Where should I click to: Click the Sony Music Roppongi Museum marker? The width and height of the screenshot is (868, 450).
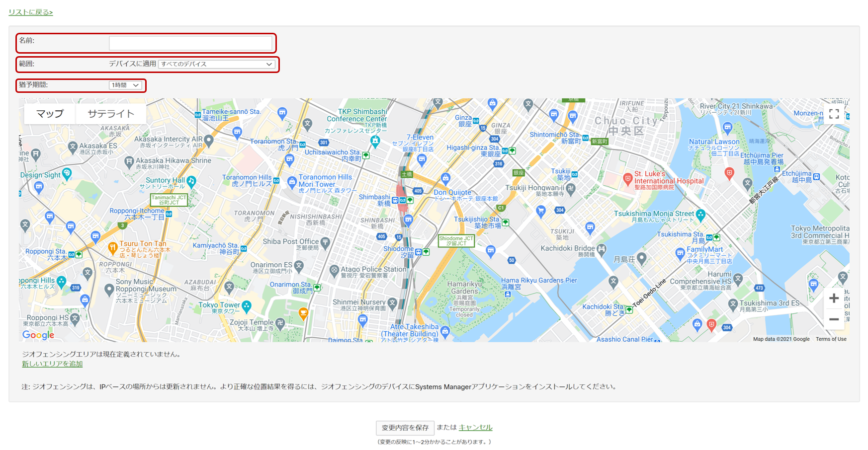coord(109,290)
